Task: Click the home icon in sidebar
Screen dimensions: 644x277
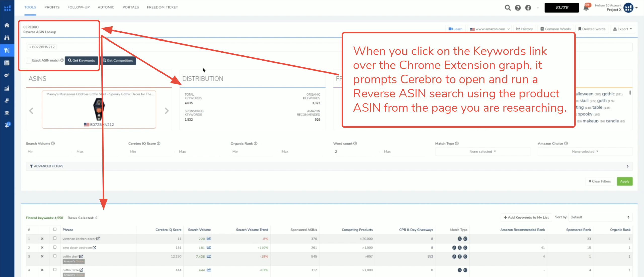Action: coord(7,25)
